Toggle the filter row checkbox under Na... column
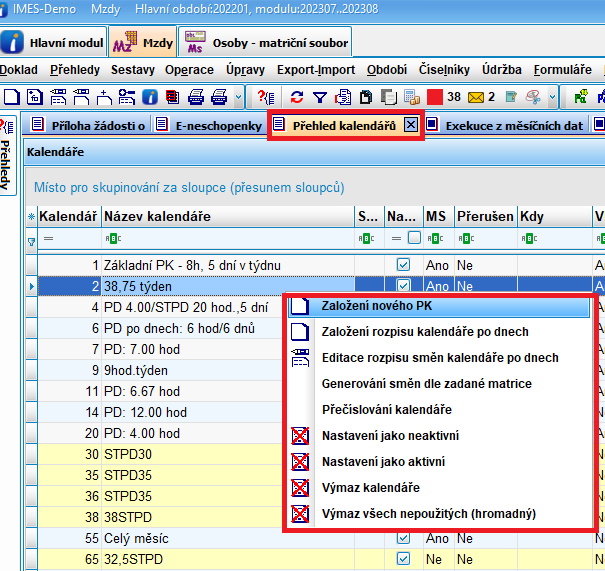605x571 pixels. (414, 239)
